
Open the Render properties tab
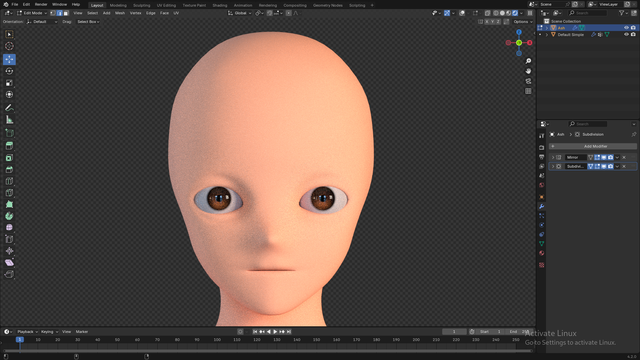(x=542, y=147)
